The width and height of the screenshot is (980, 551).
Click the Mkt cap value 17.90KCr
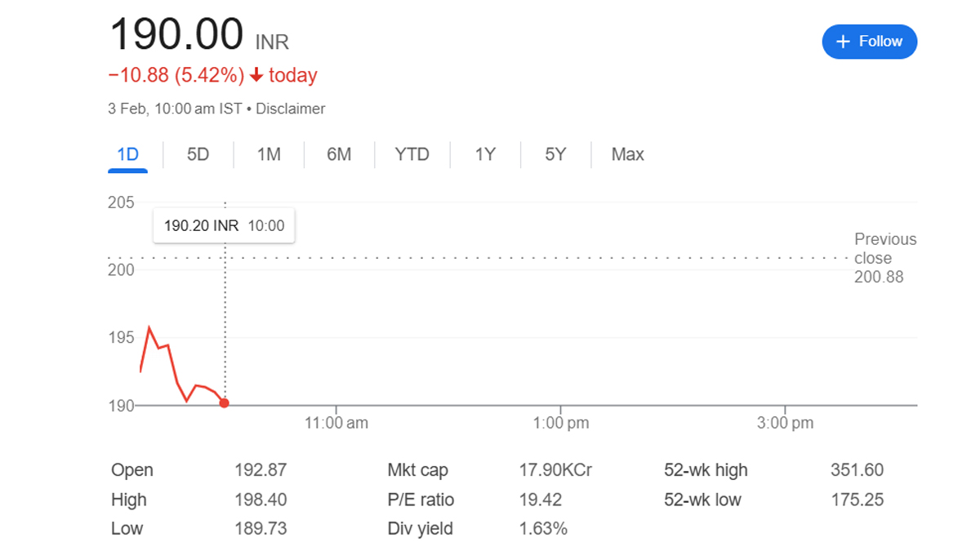tap(556, 470)
